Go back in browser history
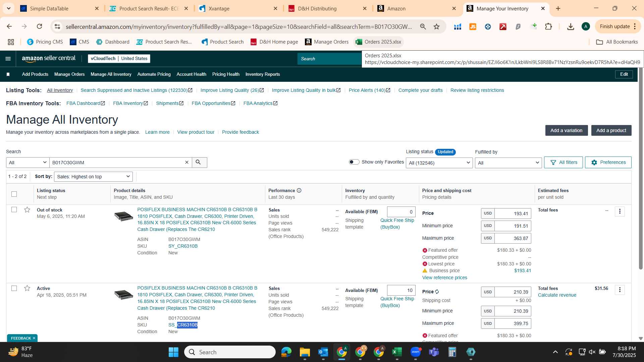The height and width of the screenshot is (362, 644). pyautogui.click(x=9, y=26)
